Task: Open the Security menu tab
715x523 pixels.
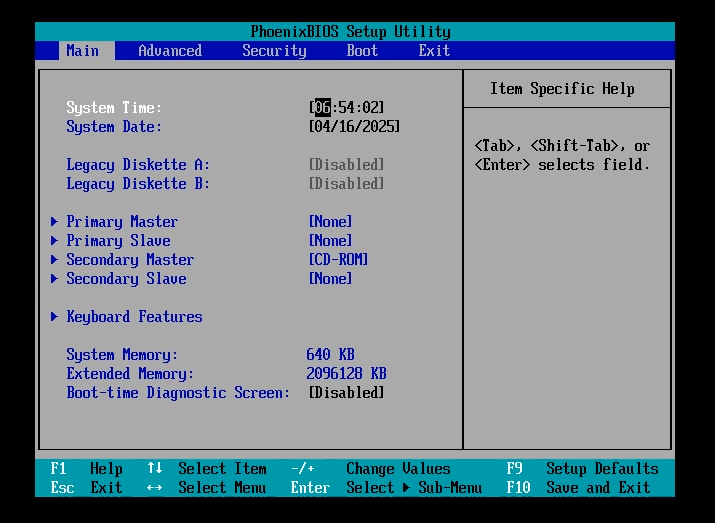Action: (x=274, y=51)
